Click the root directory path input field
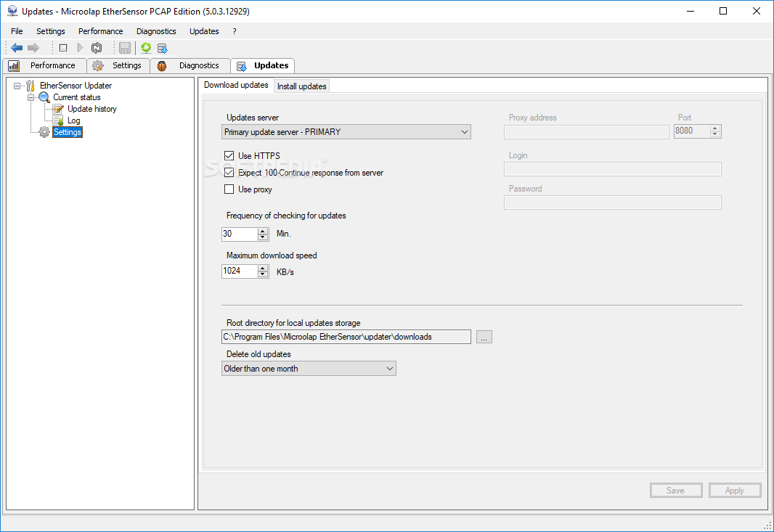This screenshot has width=774, height=532. [x=346, y=337]
